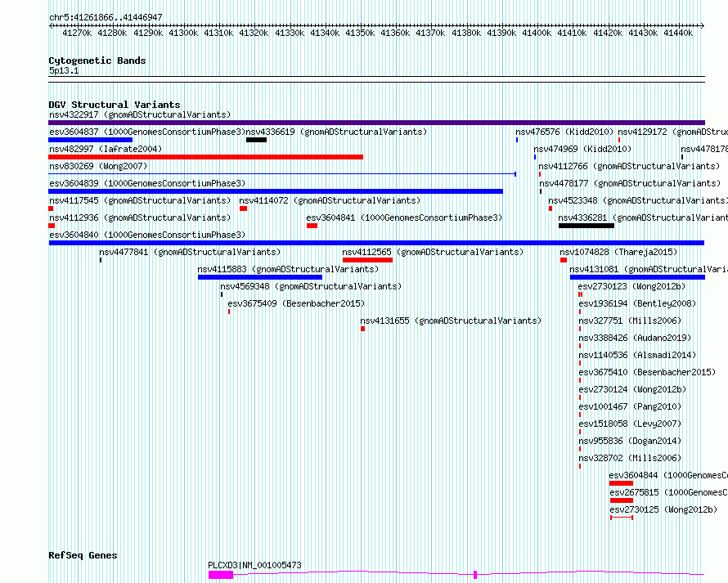The height and width of the screenshot is (583, 728).
Task: Click the red esv3604841 variant marker
Action: [x=312, y=226]
